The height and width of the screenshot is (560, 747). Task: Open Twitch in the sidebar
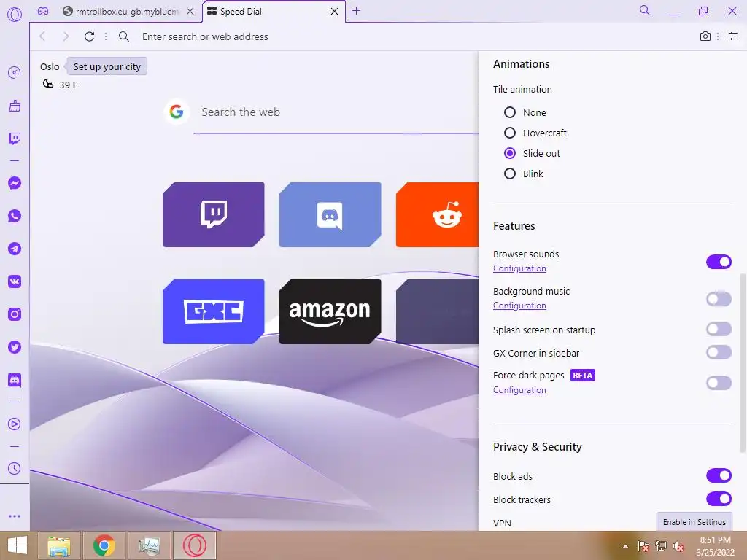[15, 139]
